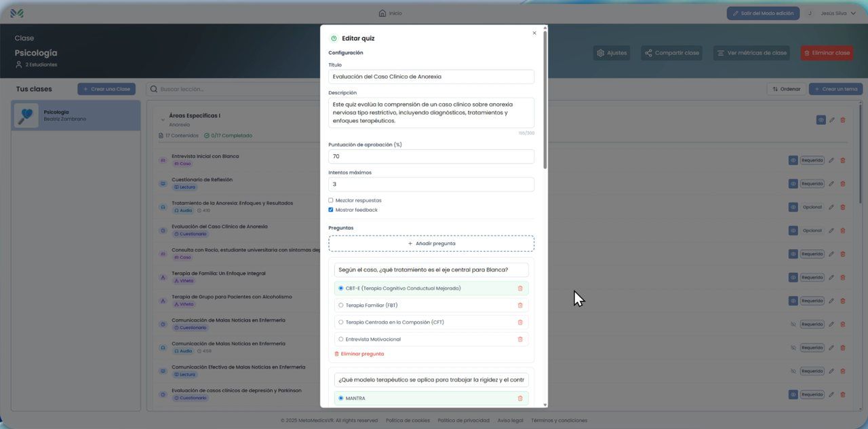Click the Crear un tema button
The height and width of the screenshot is (429, 868).
tap(836, 89)
